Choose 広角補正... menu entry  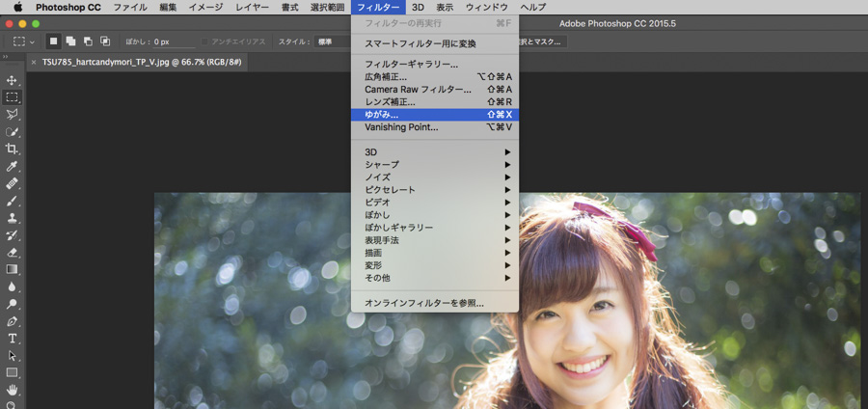tap(435, 77)
